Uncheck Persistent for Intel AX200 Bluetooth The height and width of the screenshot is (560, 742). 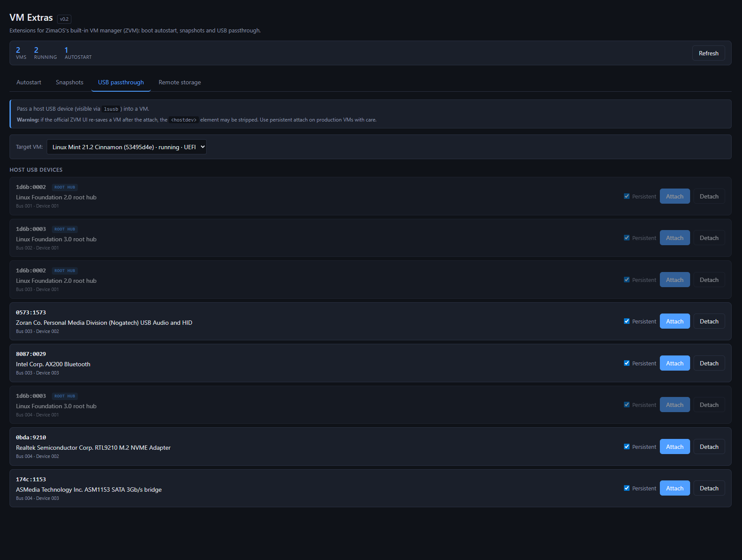click(x=627, y=363)
